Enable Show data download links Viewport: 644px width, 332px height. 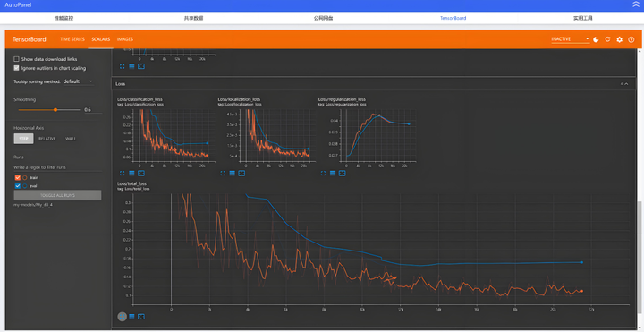coord(16,59)
